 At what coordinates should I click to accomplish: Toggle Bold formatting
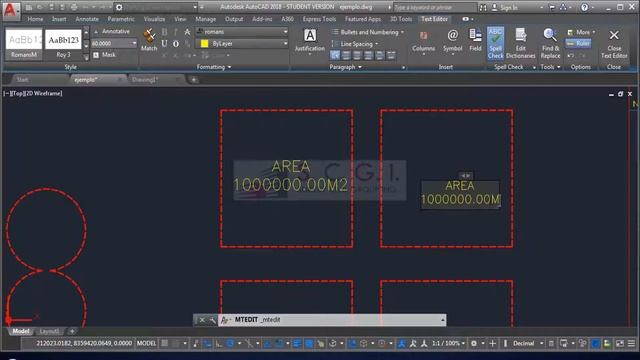164,32
